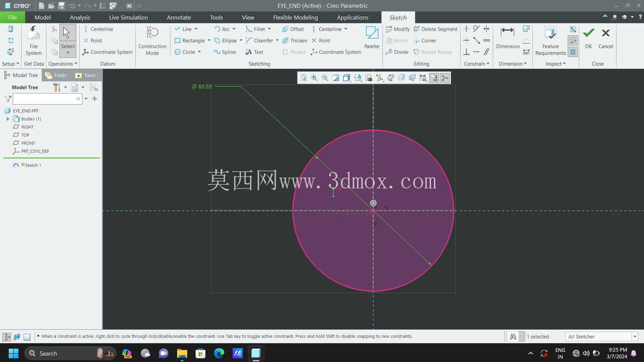644x362 pixels.
Task: Toggle Shade Closed Loops in Inspect
Action: pyautogui.click(x=573, y=52)
